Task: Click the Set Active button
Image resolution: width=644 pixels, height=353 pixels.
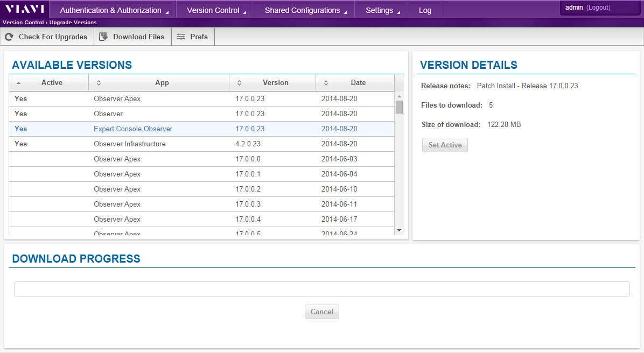Action: [x=445, y=145]
